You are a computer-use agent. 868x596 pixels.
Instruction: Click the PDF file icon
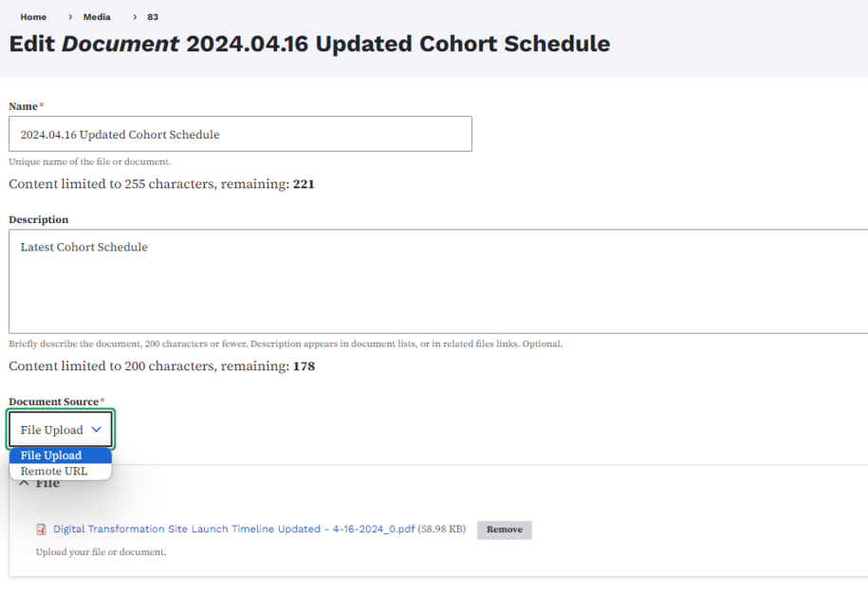click(41, 530)
